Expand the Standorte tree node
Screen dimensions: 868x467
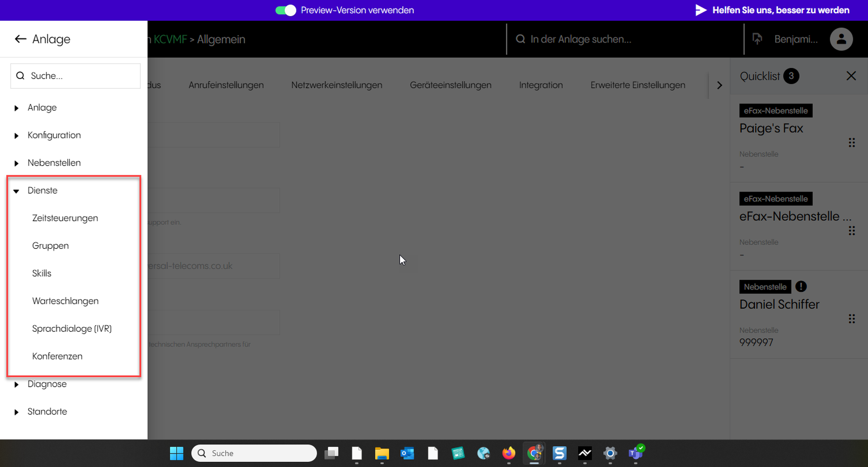point(16,412)
